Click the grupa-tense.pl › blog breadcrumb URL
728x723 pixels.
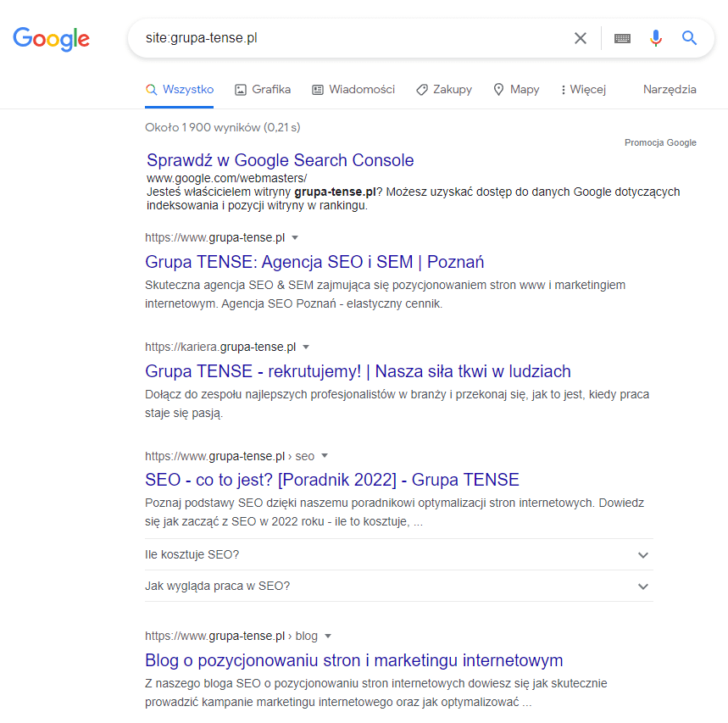tap(231, 637)
